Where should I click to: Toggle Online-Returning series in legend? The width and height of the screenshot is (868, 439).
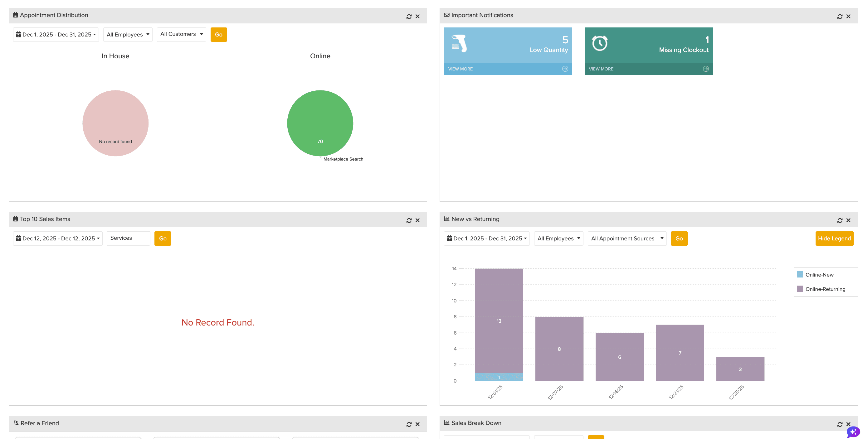825,289
